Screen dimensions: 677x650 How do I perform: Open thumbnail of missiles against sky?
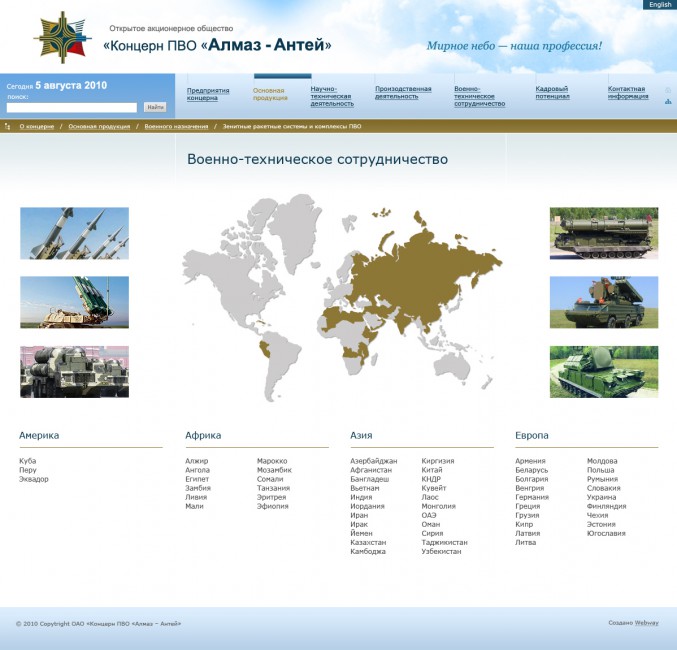click(x=74, y=233)
